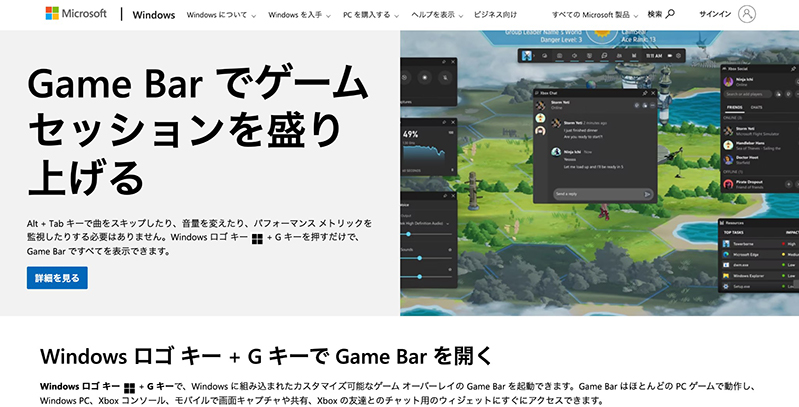
Task: Expand the Windows を入手 menu
Action: coord(299,15)
